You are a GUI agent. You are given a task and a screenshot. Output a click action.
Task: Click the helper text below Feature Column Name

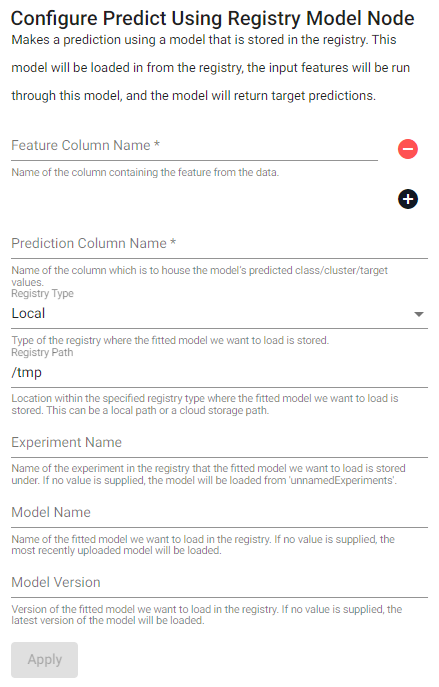coord(145,173)
